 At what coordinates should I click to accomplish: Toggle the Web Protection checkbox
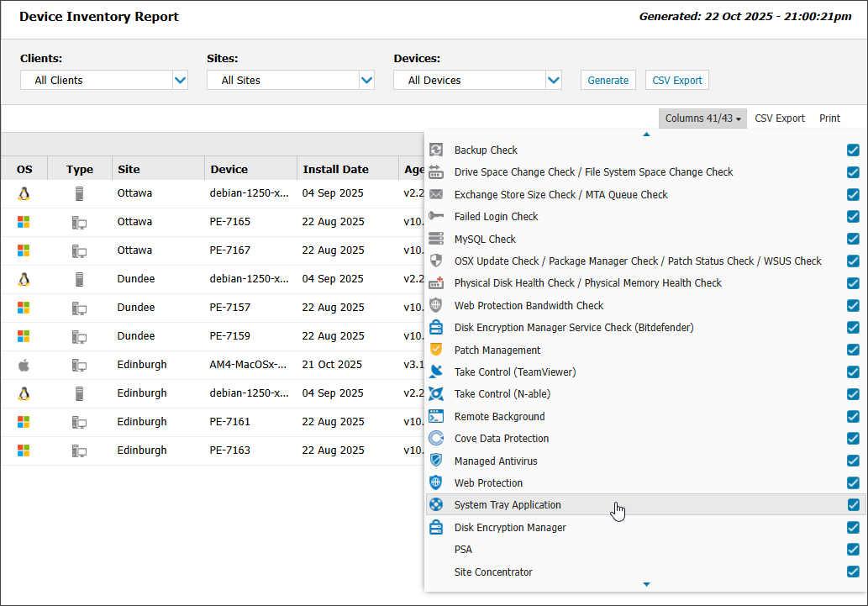coord(853,483)
